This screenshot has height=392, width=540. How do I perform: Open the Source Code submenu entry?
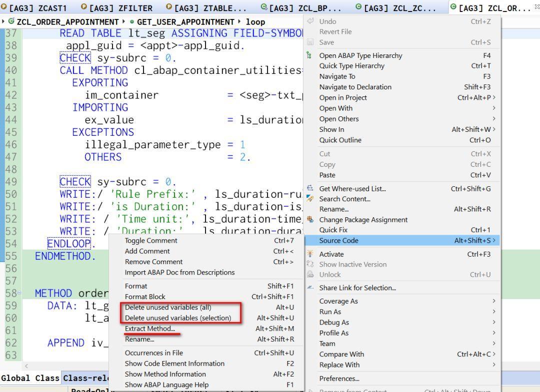point(401,240)
